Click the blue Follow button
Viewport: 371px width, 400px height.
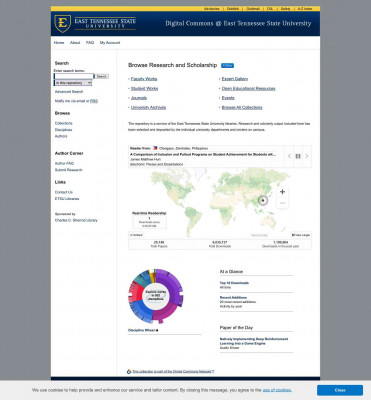click(x=228, y=66)
